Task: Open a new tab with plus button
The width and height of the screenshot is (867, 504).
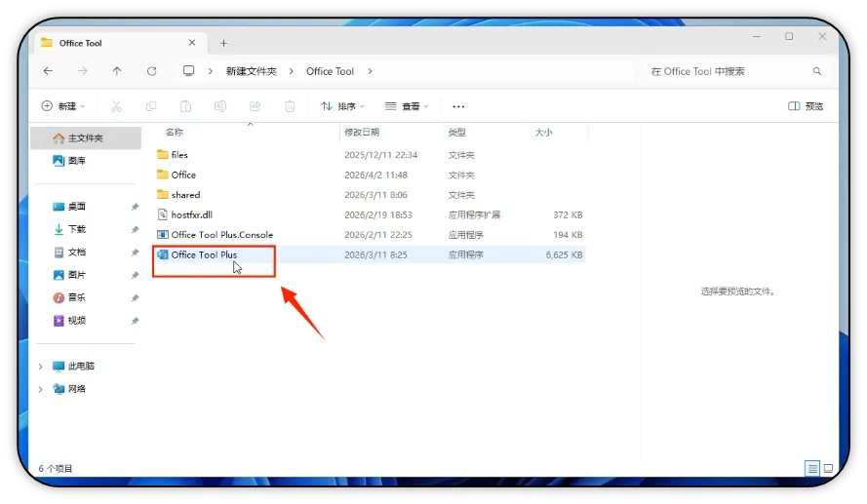Action: click(223, 43)
